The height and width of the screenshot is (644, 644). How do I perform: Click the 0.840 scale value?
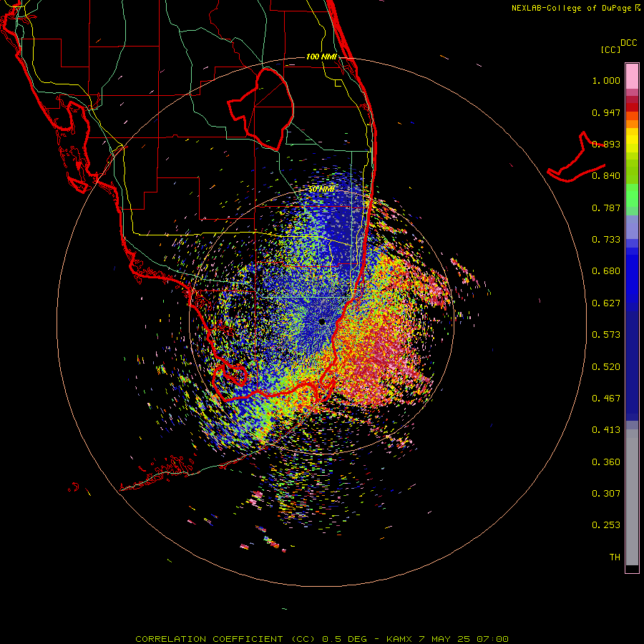point(606,176)
